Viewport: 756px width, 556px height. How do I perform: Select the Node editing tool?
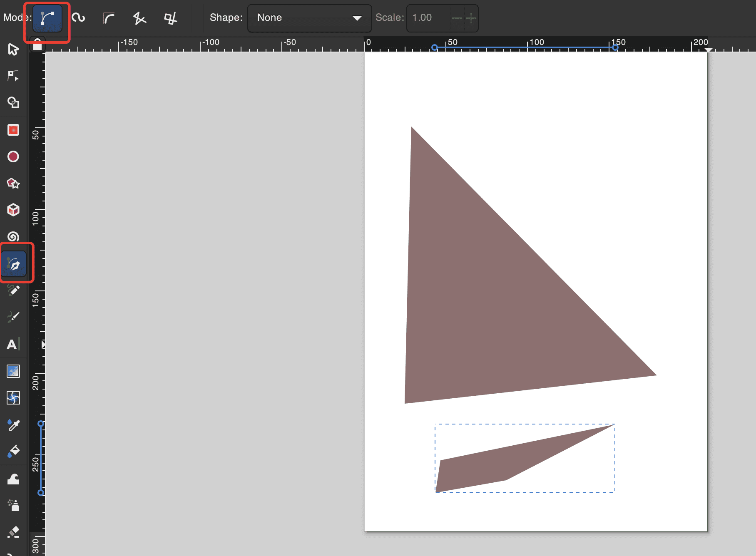coord(13,76)
